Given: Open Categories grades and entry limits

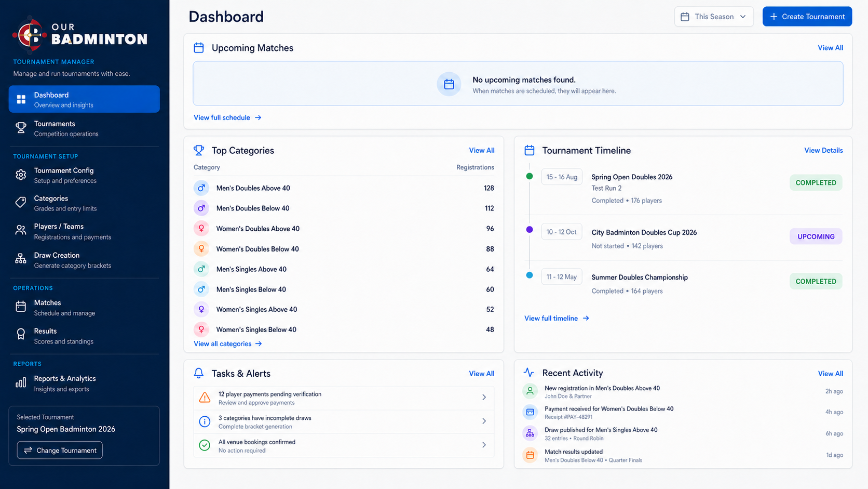Looking at the screenshot, I should [x=84, y=203].
